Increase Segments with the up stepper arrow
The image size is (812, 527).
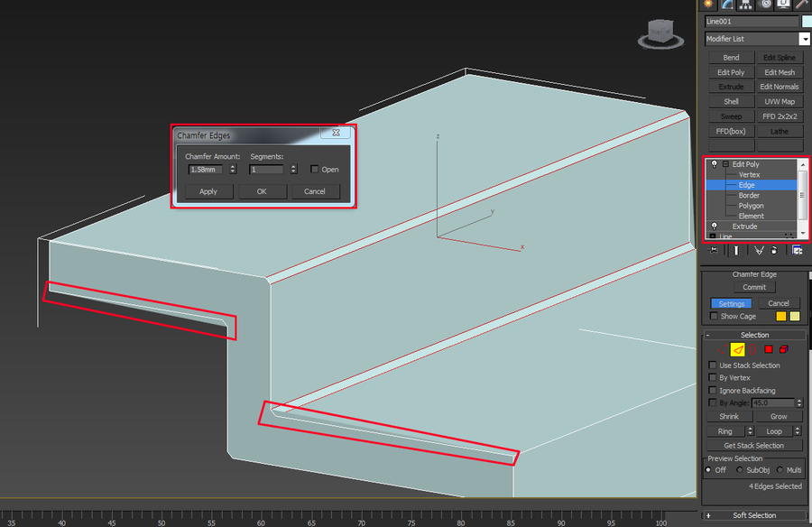tap(293, 166)
